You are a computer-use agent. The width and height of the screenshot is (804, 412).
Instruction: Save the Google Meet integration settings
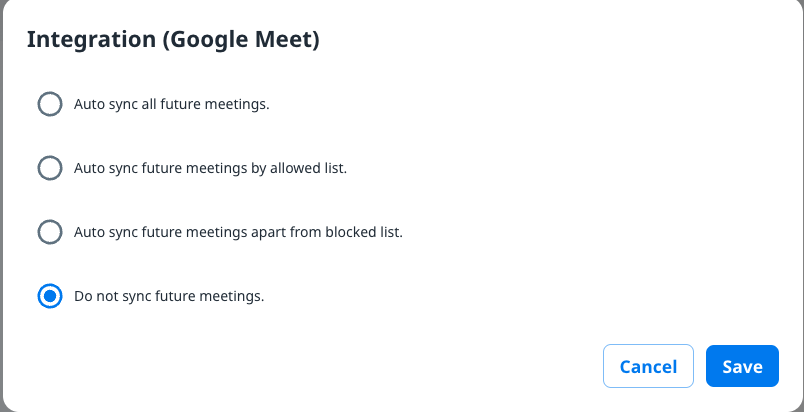coord(742,366)
